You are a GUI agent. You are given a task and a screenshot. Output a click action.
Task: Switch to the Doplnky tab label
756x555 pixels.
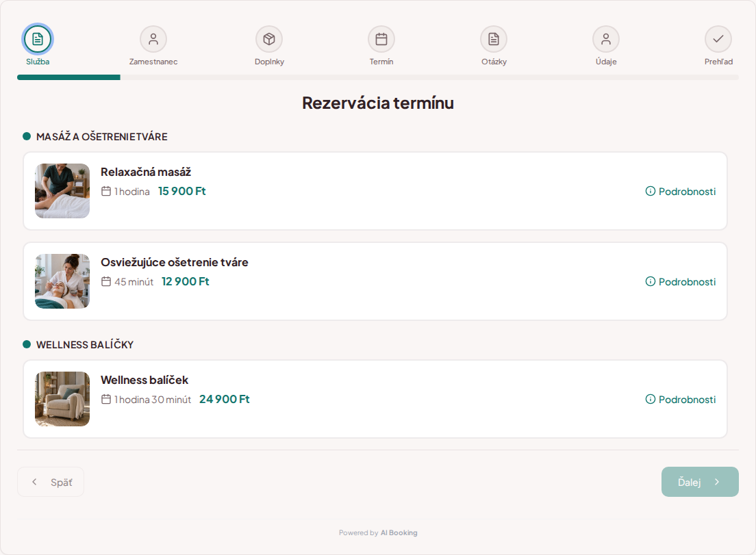pos(269,62)
